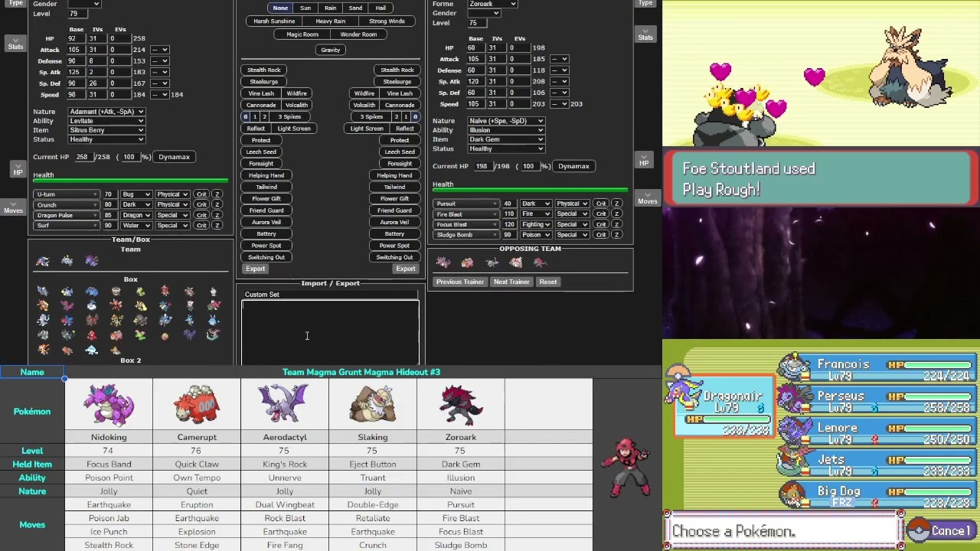Click left Export button
This screenshot has width=980, height=551.
click(x=255, y=269)
